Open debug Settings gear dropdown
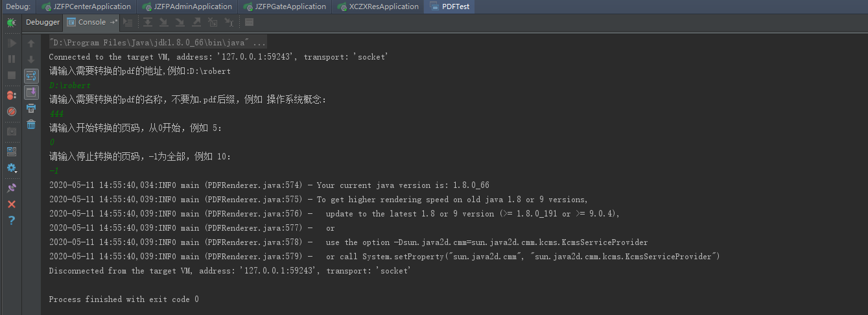The image size is (868, 315). 12,168
